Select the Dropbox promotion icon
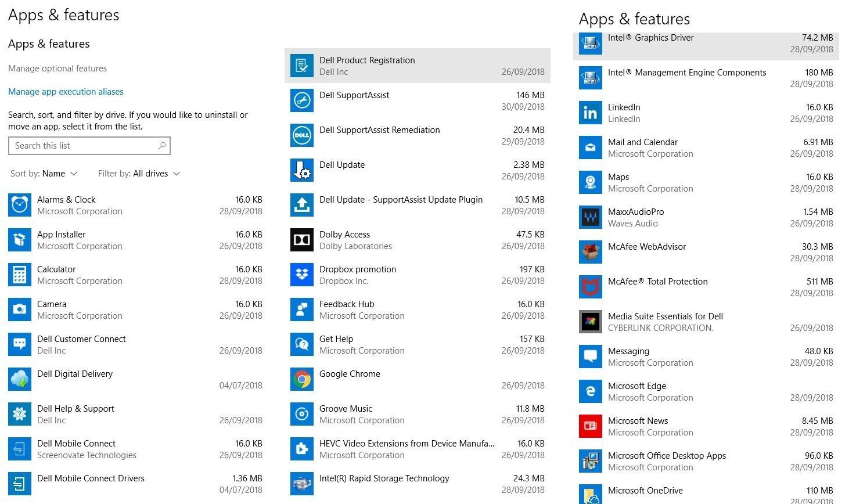856x504 pixels. [302, 275]
